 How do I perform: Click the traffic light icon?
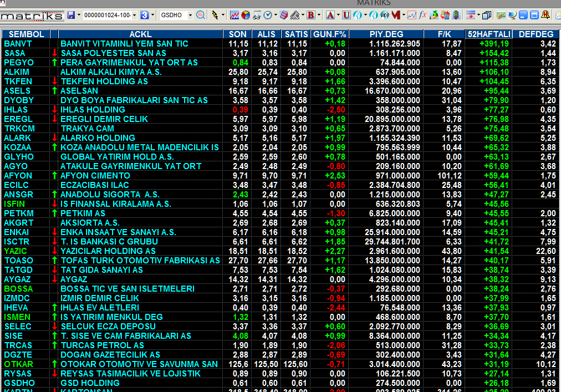456,15
